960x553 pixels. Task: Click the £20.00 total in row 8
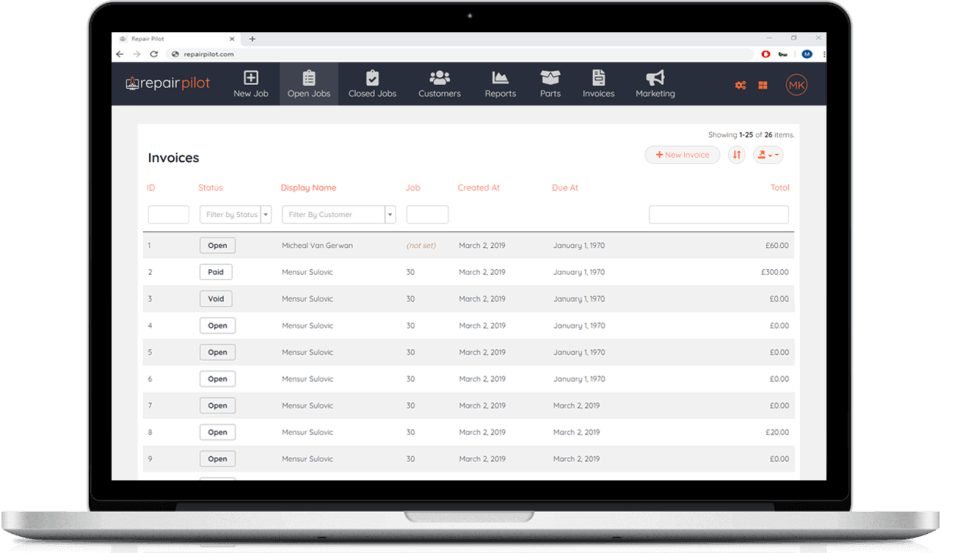tap(776, 432)
